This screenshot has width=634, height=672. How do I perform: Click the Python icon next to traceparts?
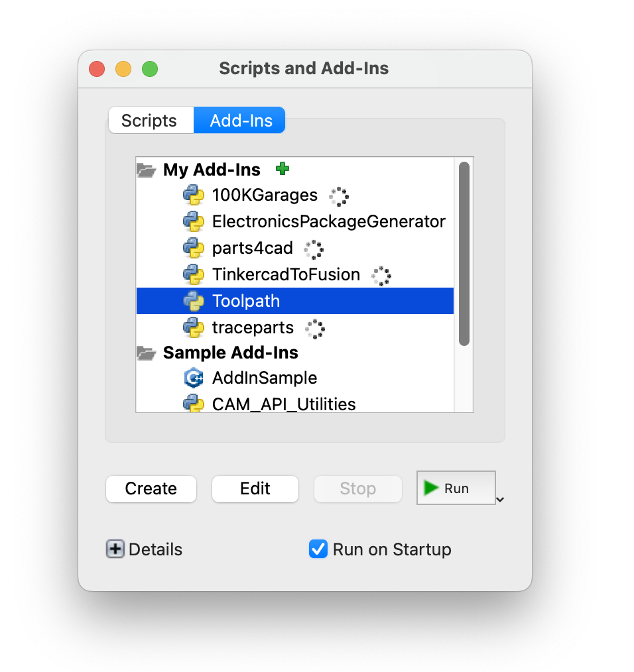[194, 327]
